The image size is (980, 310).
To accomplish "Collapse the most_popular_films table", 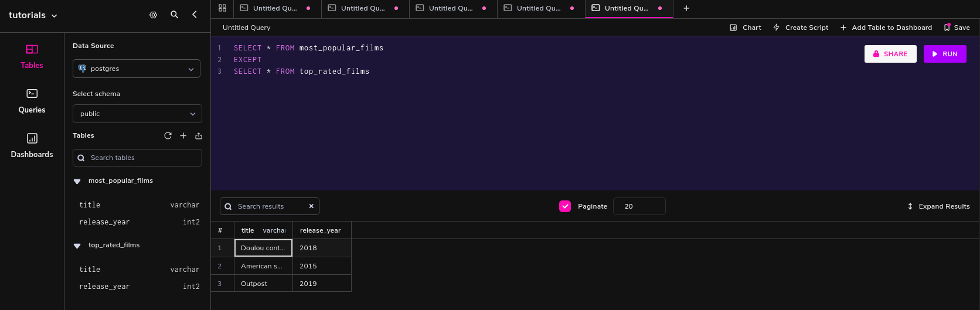I will pos(77,182).
